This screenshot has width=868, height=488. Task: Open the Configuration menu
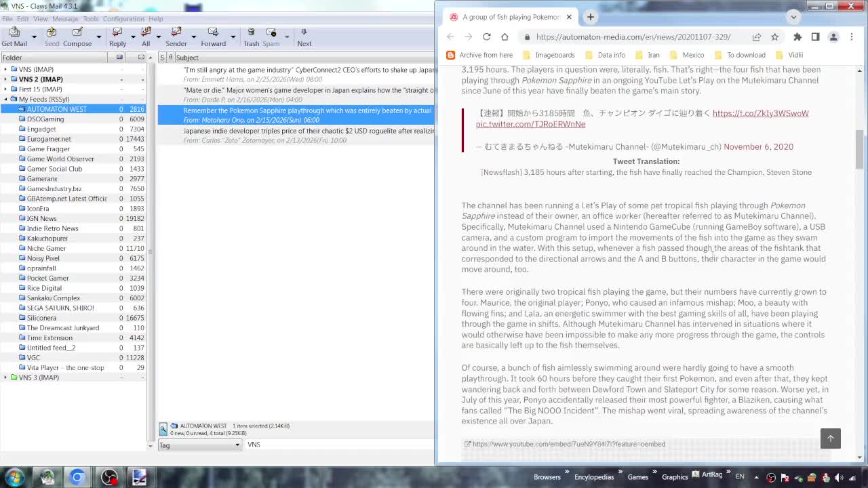point(123,19)
